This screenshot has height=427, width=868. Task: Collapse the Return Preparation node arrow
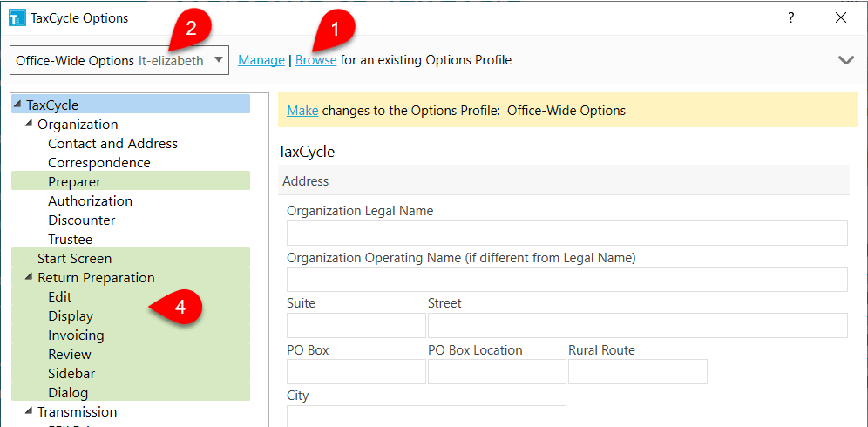click(x=28, y=277)
